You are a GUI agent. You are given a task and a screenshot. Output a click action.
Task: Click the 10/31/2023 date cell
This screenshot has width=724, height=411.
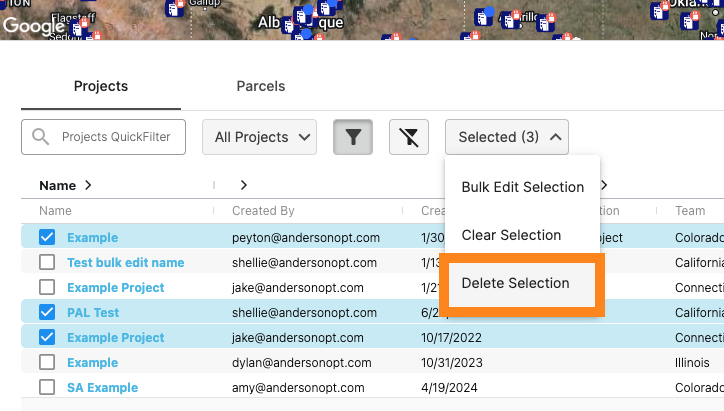(452, 362)
